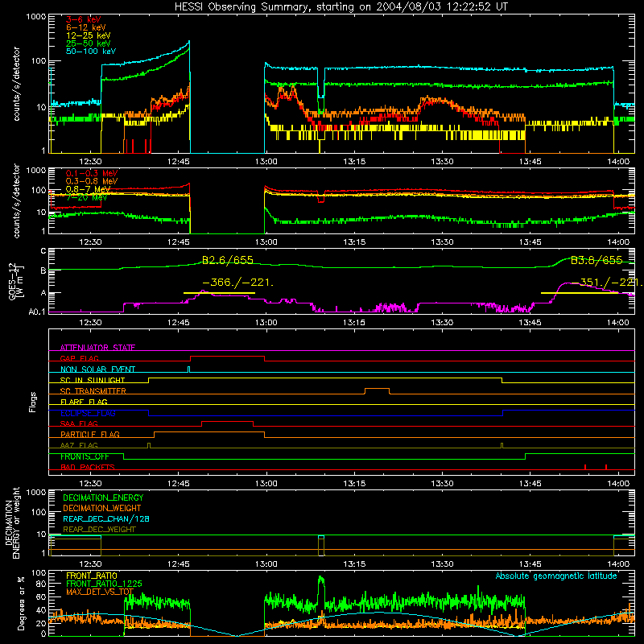Viewport: 644px width, 644px height.
Task: Click the DECIMATION_WEIGHT legend entry
Action: click(x=102, y=508)
